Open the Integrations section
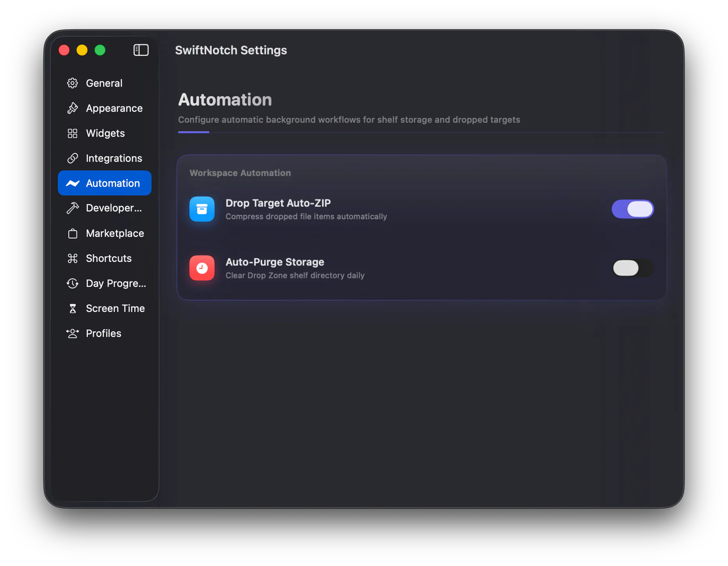This screenshot has height=566, width=728. pyautogui.click(x=105, y=158)
